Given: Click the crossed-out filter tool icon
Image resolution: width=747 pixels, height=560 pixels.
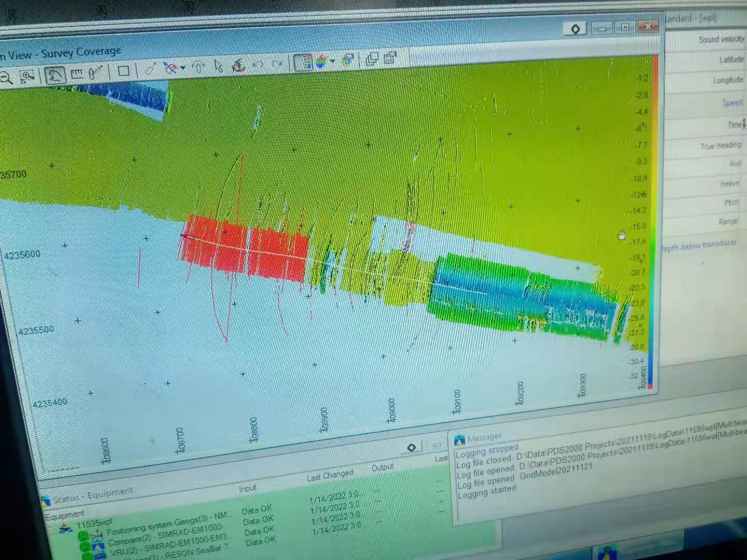Looking at the screenshot, I should click(170, 68).
